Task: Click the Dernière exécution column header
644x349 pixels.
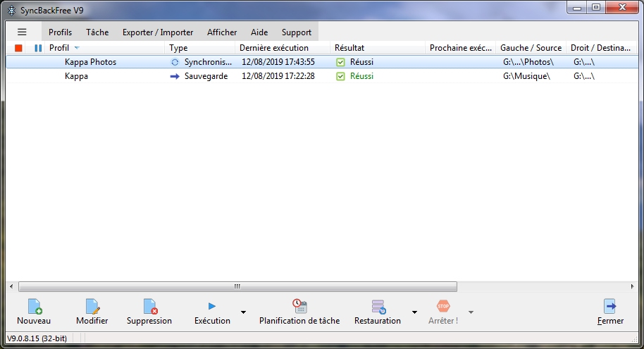Action: click(283, 48)
